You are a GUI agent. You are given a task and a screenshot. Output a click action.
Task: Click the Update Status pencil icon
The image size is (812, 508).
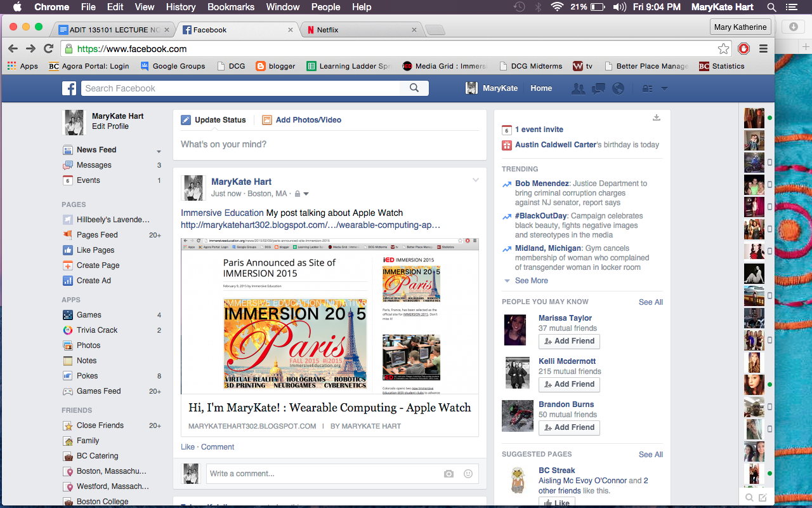(x=186, y=120)
